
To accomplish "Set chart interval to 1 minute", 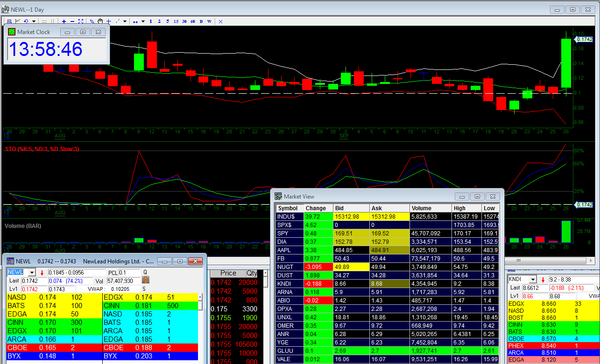I will (x=151, y=21).
